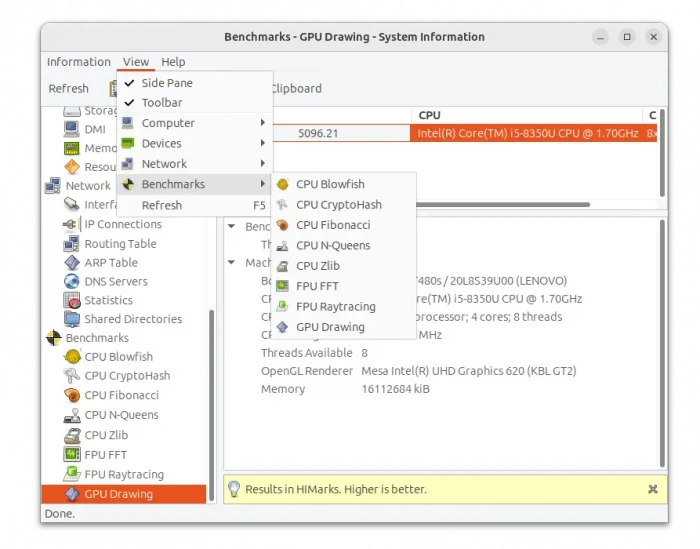This screenshot has width=700, height=549.
Task: Click the sidebar FPU Raytracing icon
Action: (x=72, y=474)
